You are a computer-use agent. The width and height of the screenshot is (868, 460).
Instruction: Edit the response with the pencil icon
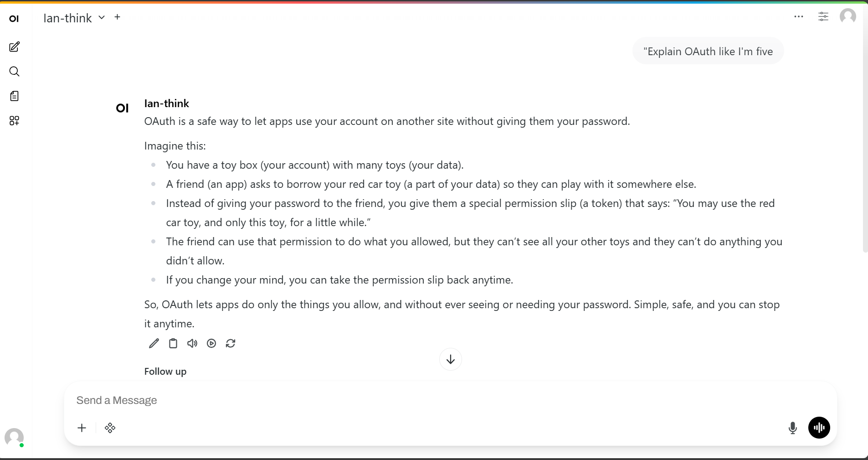154,343
